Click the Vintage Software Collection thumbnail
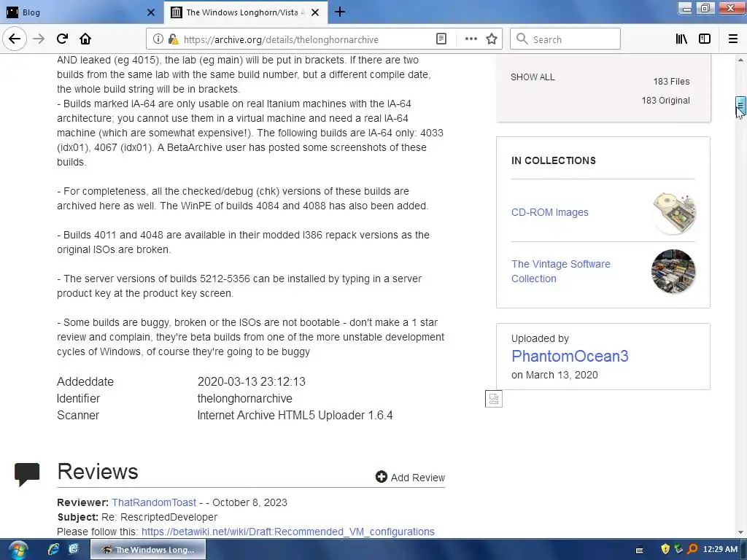Image resolution: width=747 pixels, height=560 pixels. pyautogui.click(x=673, y=271)
